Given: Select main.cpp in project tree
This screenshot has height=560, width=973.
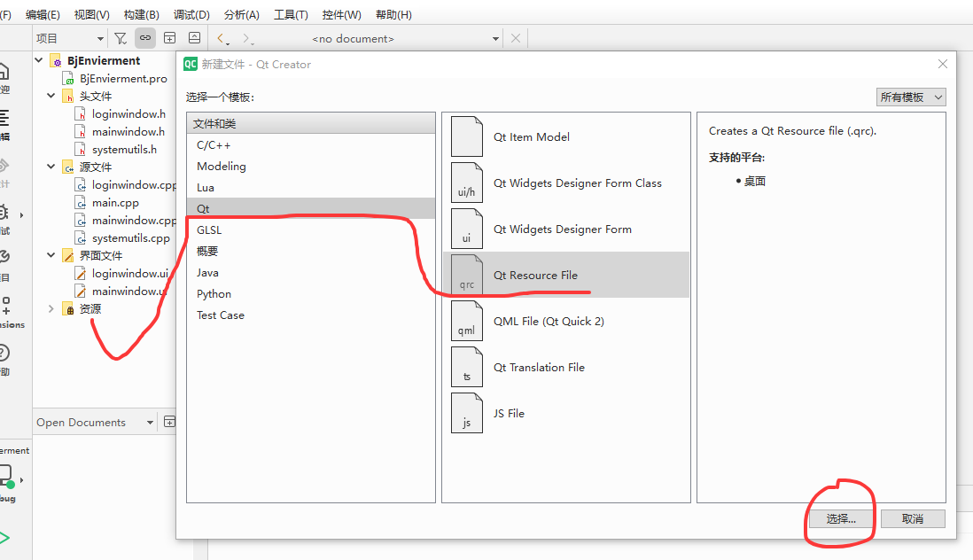Looking at the screenshot, I should (115, 202).
